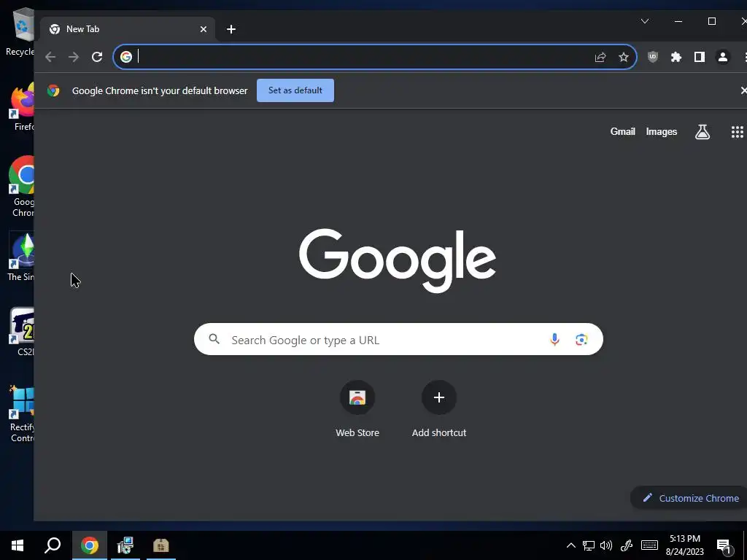Select the Google Chrome desktop shortcut
Image resolution: width=747 pixels, height=560 pixels.
[21, 186]
